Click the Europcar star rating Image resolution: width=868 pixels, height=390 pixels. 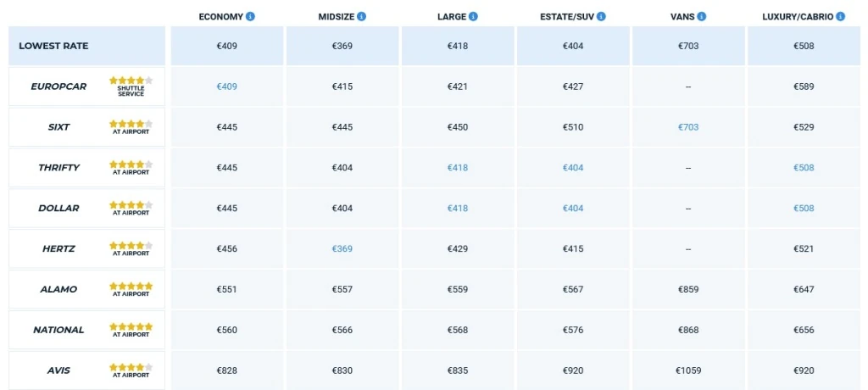coord(131,81)
